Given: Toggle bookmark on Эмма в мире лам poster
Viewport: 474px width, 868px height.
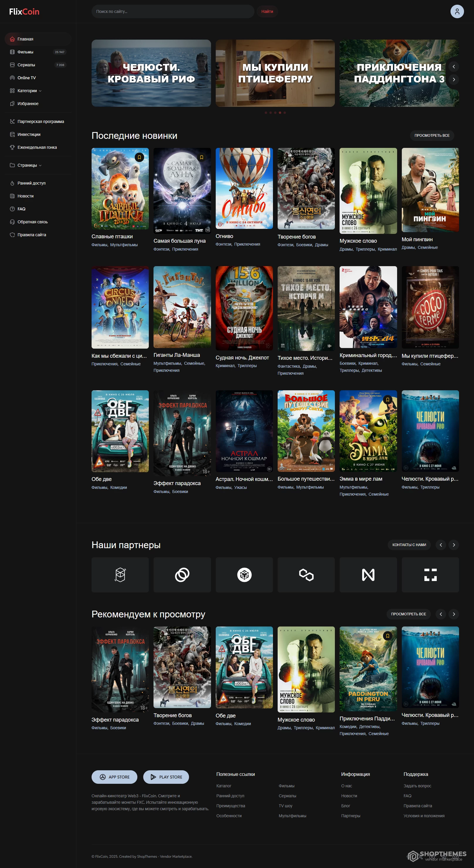Looking at the screenshot, I should (x=387, y=400).
